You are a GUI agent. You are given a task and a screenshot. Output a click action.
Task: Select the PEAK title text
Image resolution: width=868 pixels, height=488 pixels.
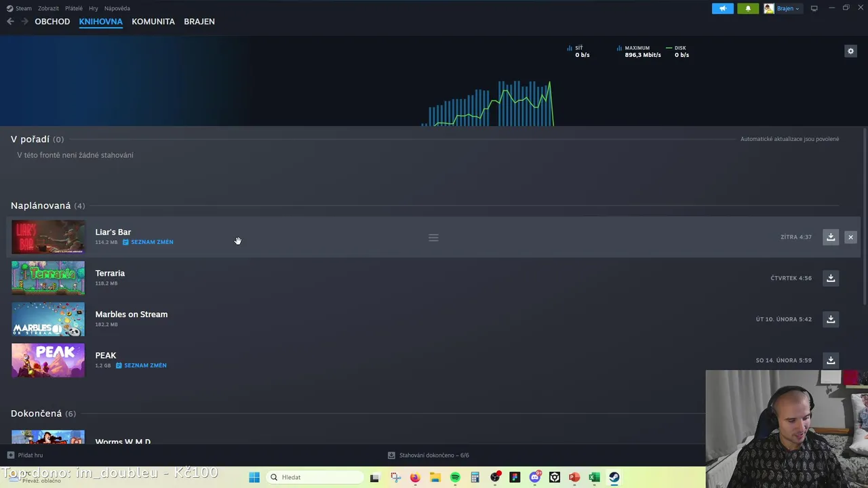point(106,355)
